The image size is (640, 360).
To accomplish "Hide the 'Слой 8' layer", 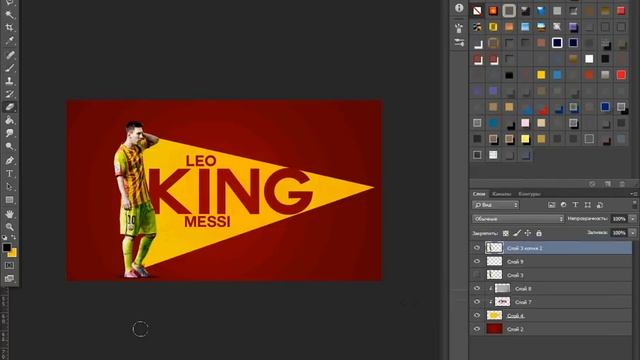I will pos(477,288).
